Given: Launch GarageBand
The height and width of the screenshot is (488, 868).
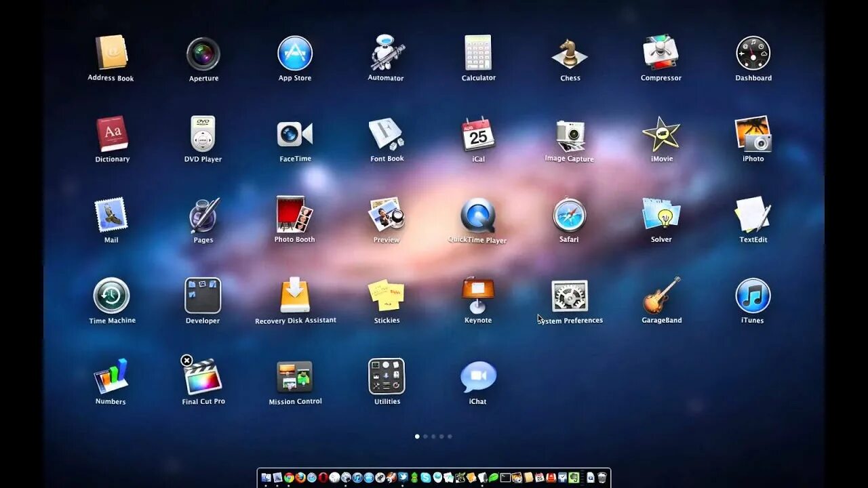Looking at the screenshot, I should click(661, 296).
